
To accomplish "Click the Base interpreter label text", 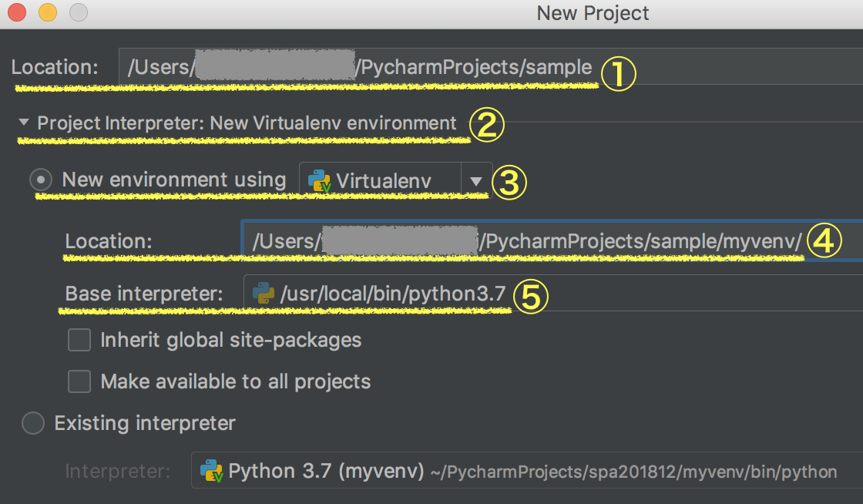I will click(x=144, y=294).
